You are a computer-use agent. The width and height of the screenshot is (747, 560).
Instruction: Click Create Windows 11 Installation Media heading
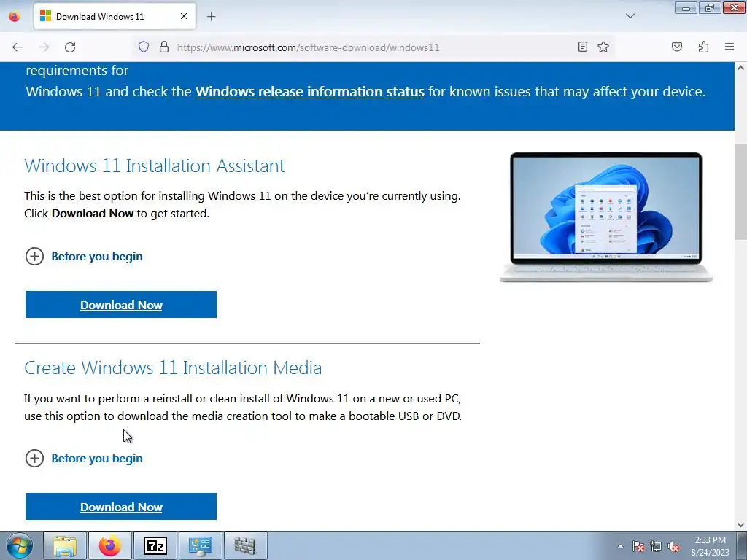click(173, 367)
